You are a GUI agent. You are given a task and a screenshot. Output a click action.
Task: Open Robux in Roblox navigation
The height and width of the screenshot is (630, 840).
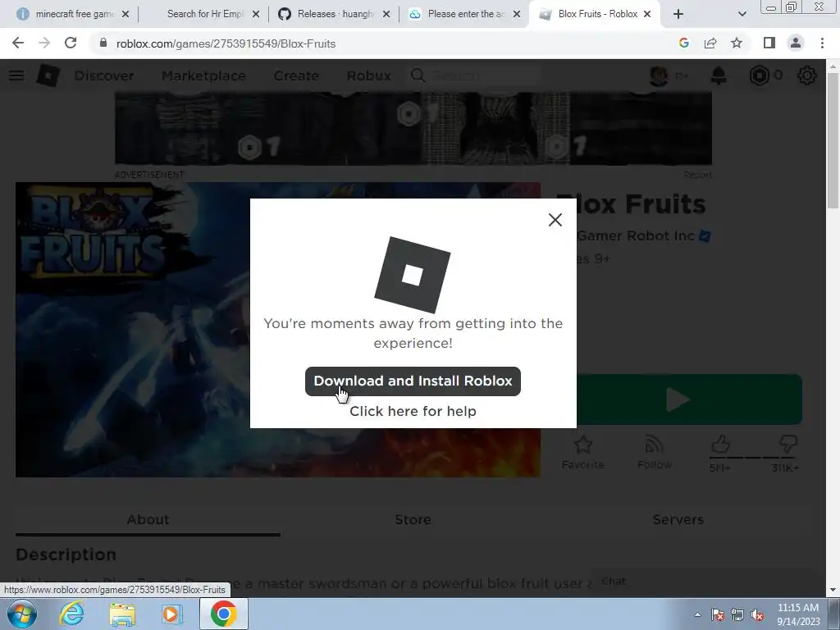[x=368, y=75]
